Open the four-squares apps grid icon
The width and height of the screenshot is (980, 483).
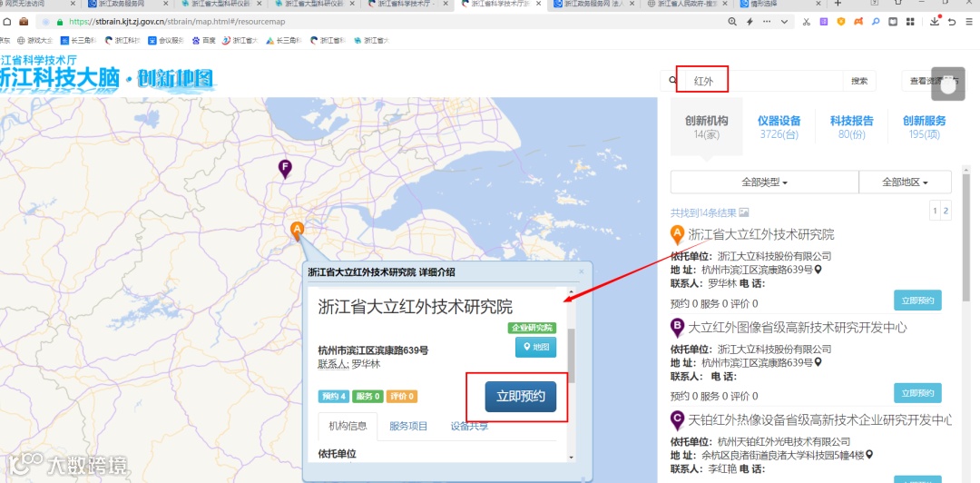[911, 22]
